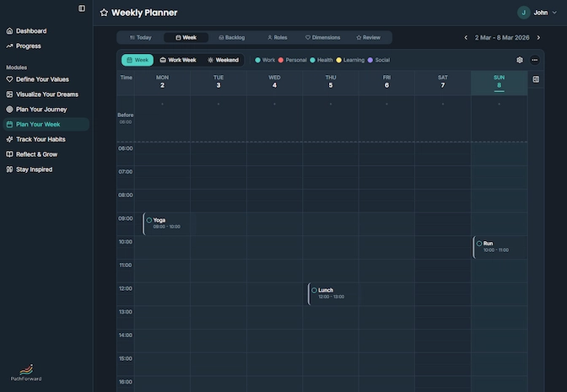Click the image icon for Visualize Your Dreams
Image resolution: width=567 pixels, height=392 pixels.
click(x=10, y=94)
